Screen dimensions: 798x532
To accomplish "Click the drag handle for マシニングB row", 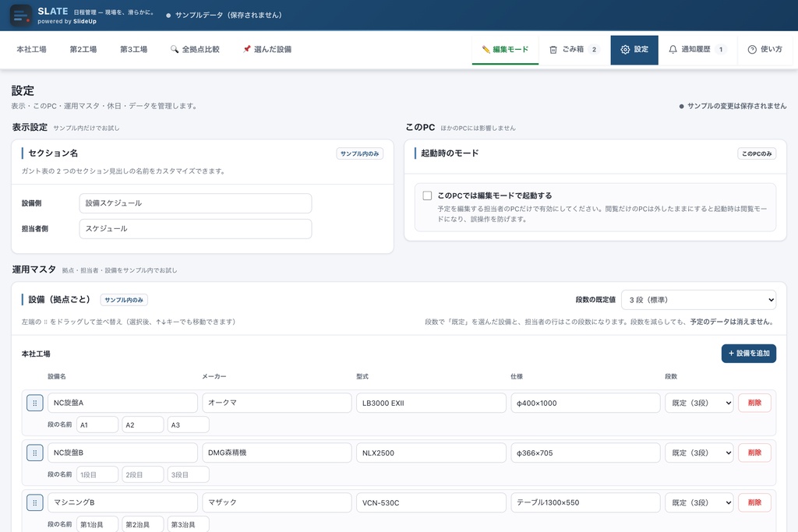I will pos(34,502).
